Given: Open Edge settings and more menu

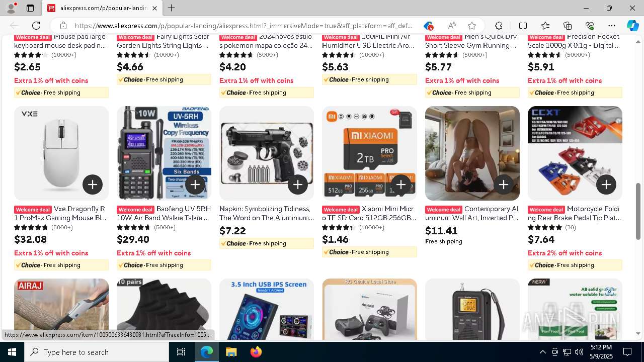Looking at the screenshot, I should click(x=612, y=26).
